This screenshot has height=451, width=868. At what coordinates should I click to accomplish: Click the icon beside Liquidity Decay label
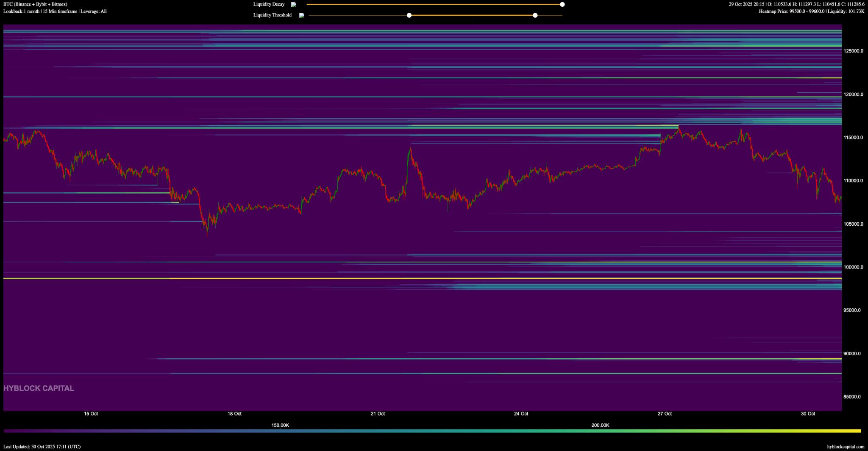[x=293, y=5]
